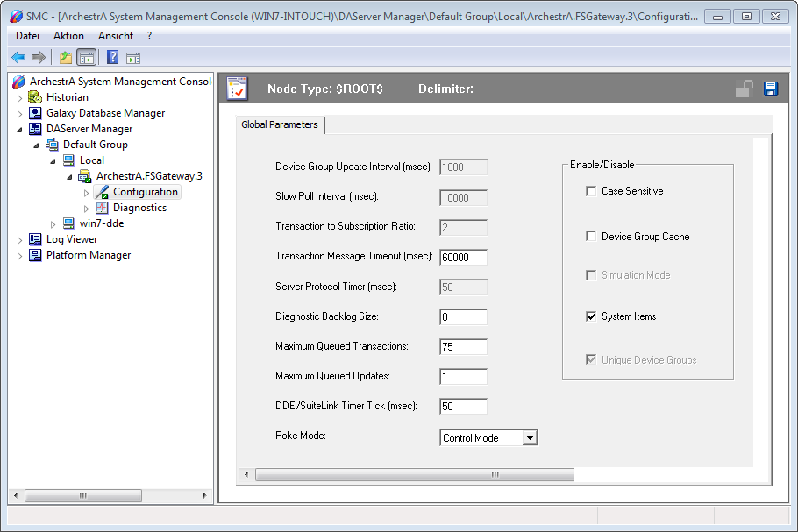Click the save floppy disk icon
This screenshot has width=798, height=532.
[771, 89]
